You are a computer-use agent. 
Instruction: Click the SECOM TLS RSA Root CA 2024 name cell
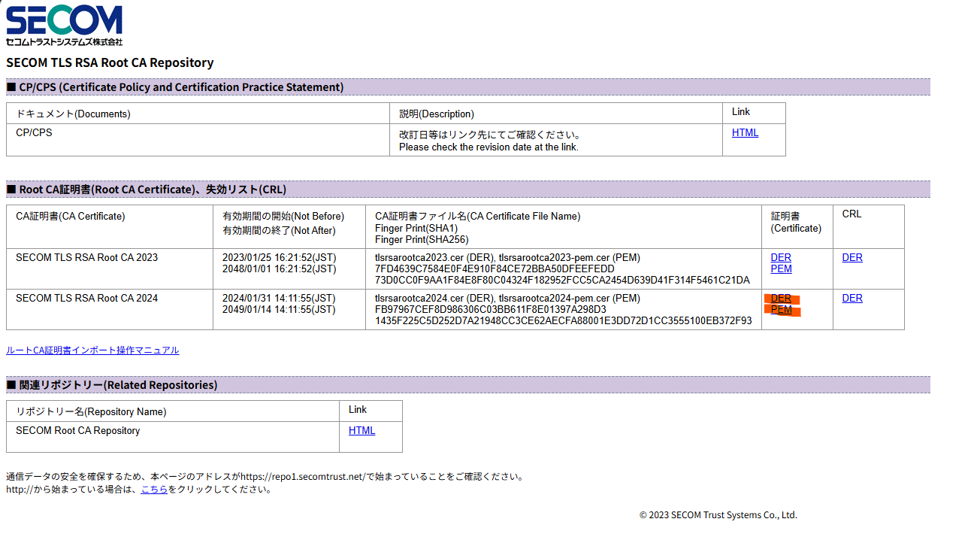coord(87,299)
